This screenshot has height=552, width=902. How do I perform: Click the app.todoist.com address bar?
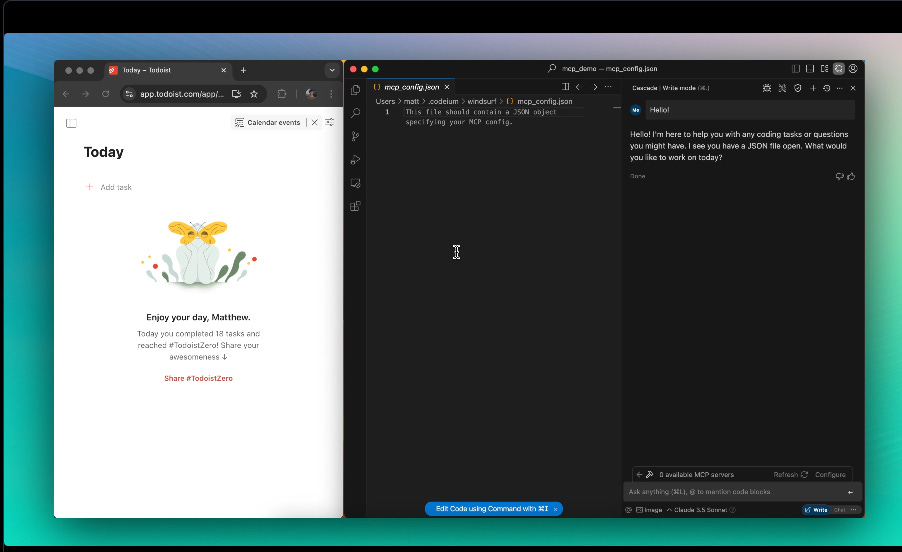click(x=181, y=94)
